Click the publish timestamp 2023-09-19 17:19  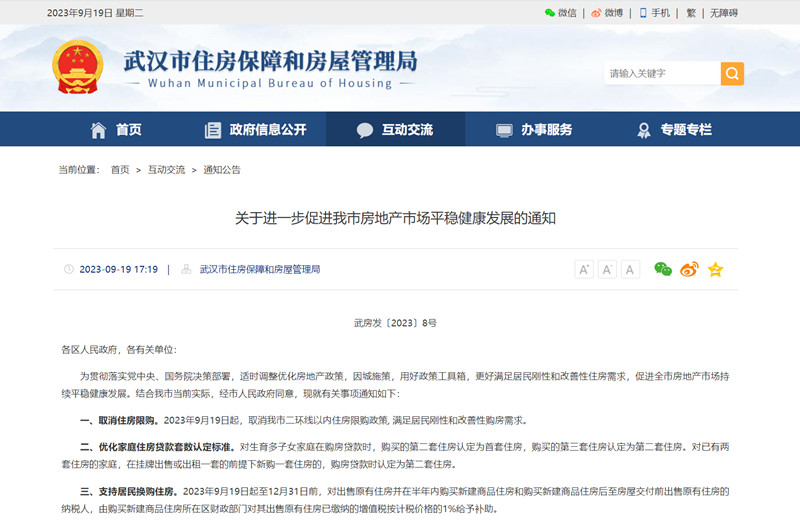click(x=118, y=269)
